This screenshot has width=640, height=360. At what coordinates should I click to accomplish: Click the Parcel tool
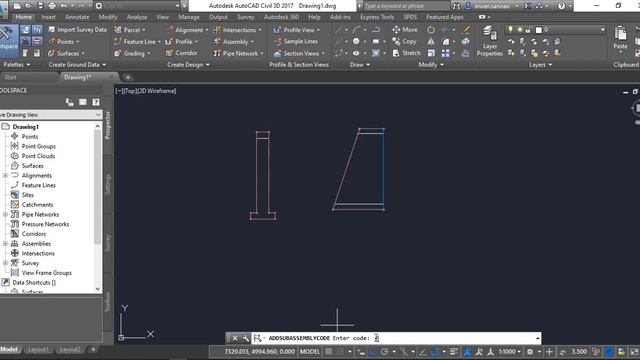click(x=130, y=30)
